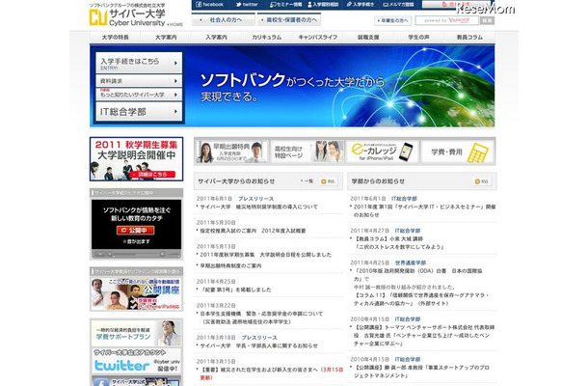588x386 pixels.
Task: Open 2011 秋学期生募集 大学説明会 banner
Action: (x=136, y=159)
